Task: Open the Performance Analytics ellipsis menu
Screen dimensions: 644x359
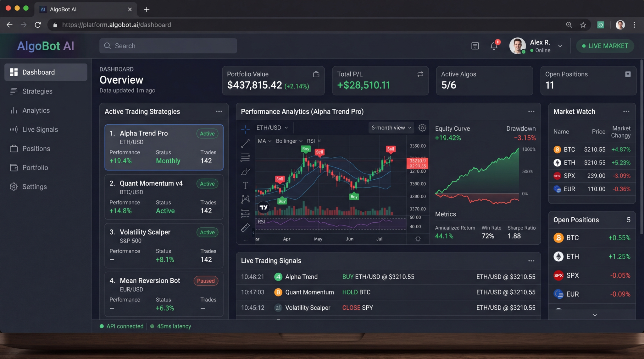Action: 531,111
